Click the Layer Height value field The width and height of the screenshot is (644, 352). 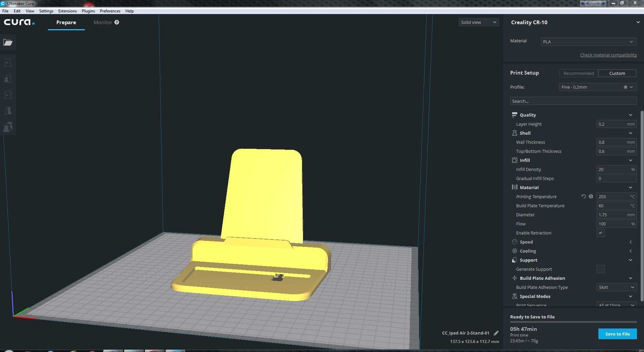(616, 124)
